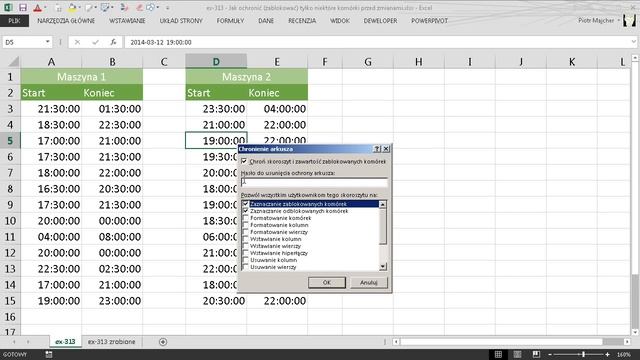
Task: Enable the 'Usuwanie kolumn' checkbox
Action: click(x=245, y=260)
